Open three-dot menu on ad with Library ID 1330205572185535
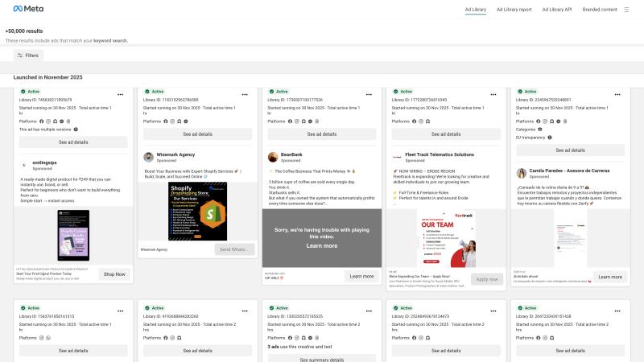The height and width of the screenshot is (362, 644). pos(369,311)
